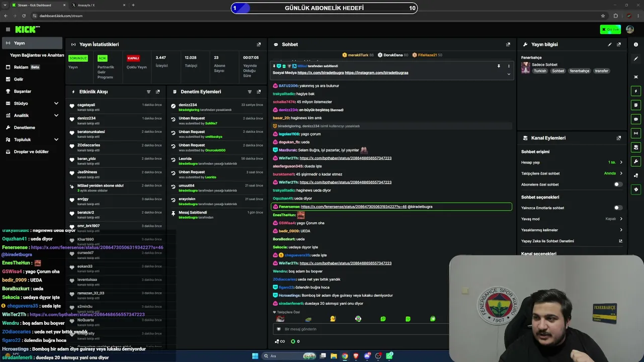Click the Bir mesaj gönderin chat input
The image size is (644, 362).
tap(361, 329)
